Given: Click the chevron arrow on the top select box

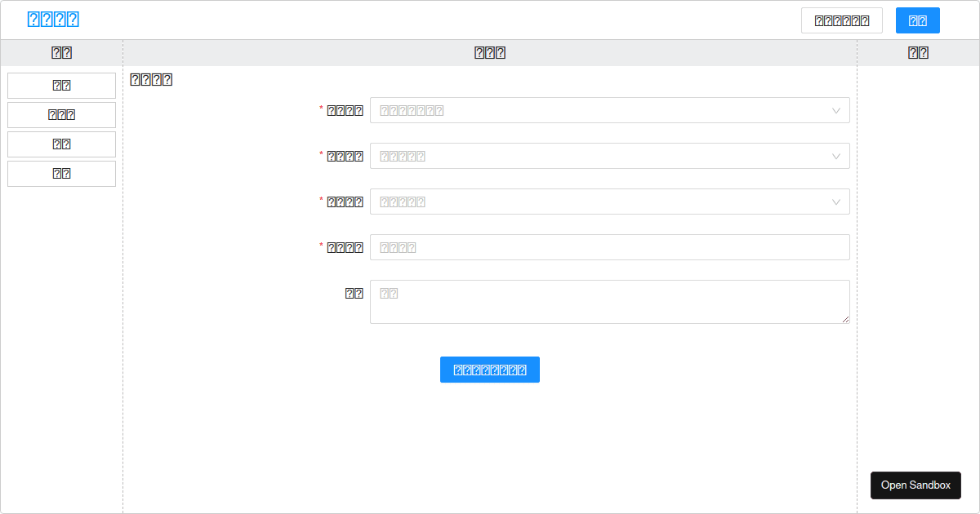Looking at the screenshot, I should tap(835, 110).
